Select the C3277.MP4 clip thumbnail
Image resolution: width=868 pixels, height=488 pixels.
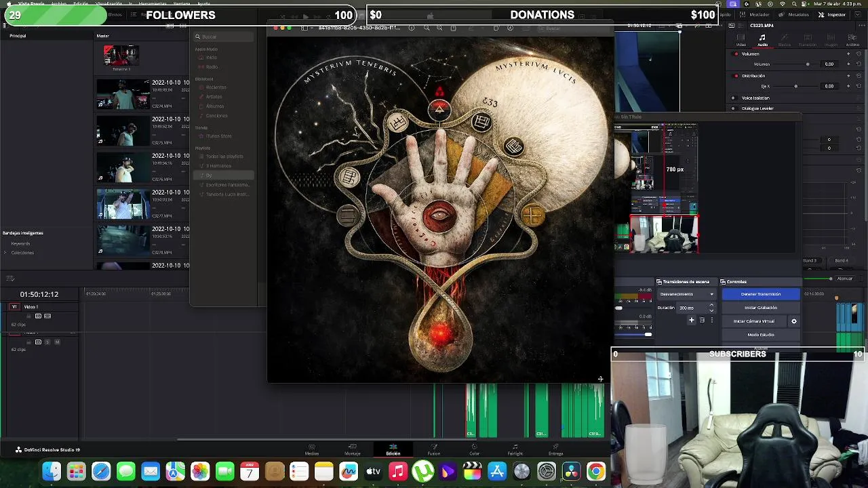(x=123, y=203)
